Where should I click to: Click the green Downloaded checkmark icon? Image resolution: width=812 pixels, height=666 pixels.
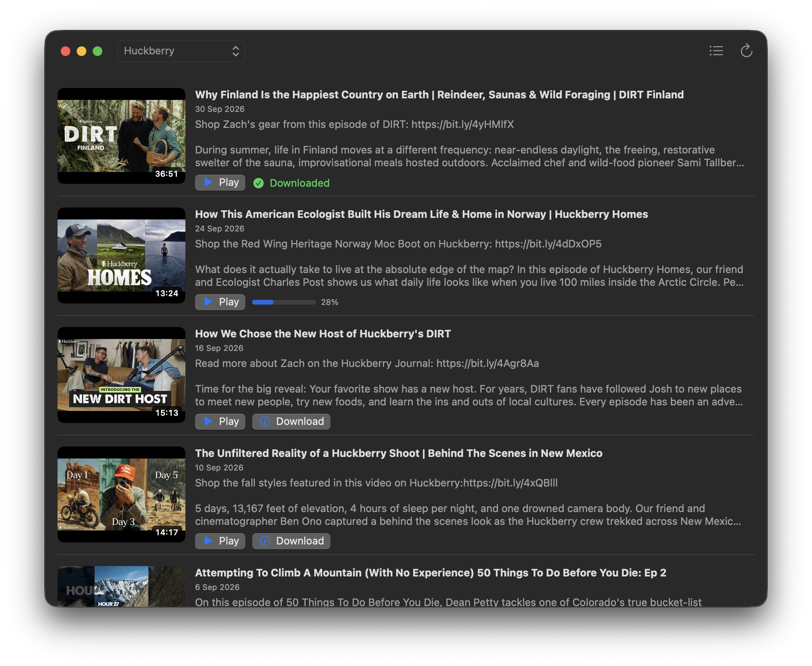pyautogui.click(x=259, y=183)
